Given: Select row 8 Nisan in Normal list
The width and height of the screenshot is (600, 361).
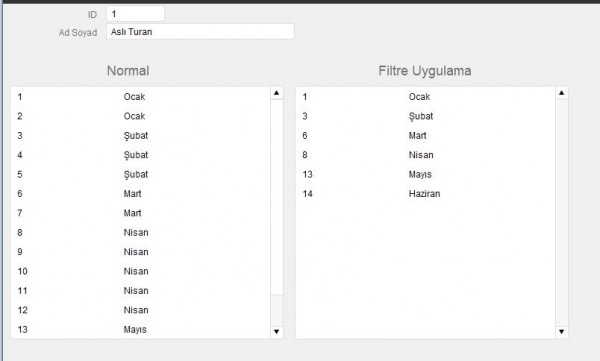Looking at the screenshot, I should [x=140, y=232].
